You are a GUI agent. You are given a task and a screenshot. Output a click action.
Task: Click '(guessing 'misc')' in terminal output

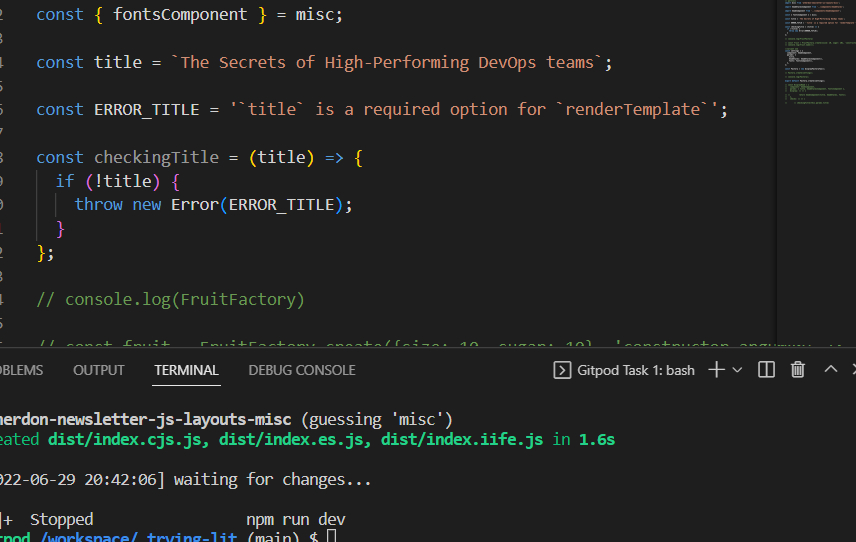point(377,420)
